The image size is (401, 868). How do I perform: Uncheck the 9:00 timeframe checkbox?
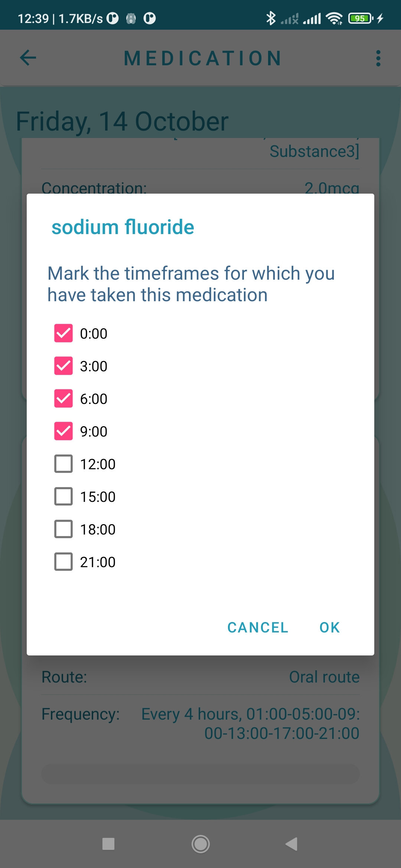[x=63, y=431]
